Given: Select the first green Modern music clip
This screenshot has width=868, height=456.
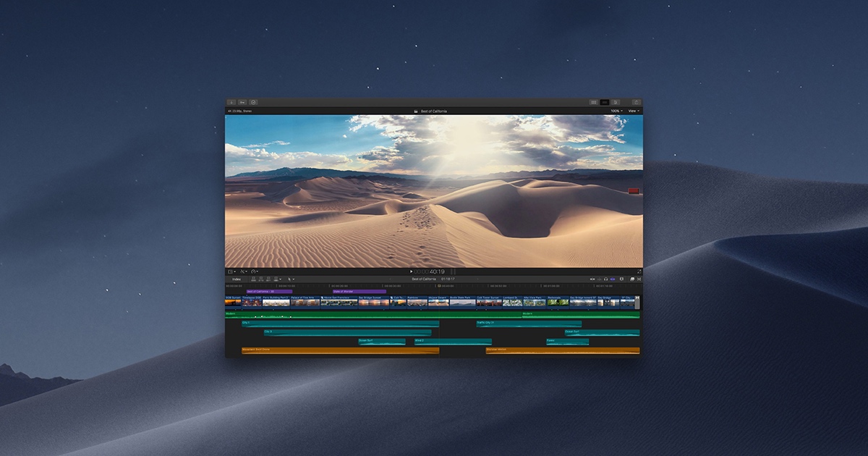Looking at the screenshot, I should (x=373, y=314).
